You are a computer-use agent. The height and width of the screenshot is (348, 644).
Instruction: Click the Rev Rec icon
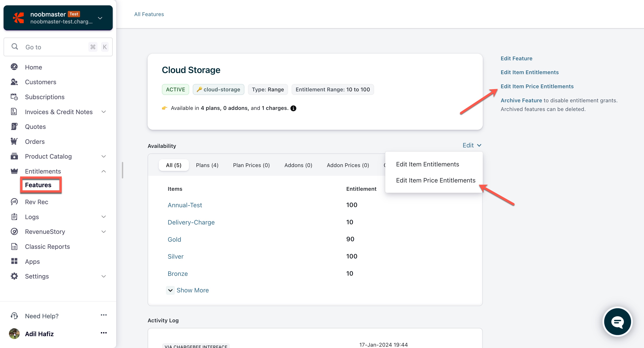(14, 202)
